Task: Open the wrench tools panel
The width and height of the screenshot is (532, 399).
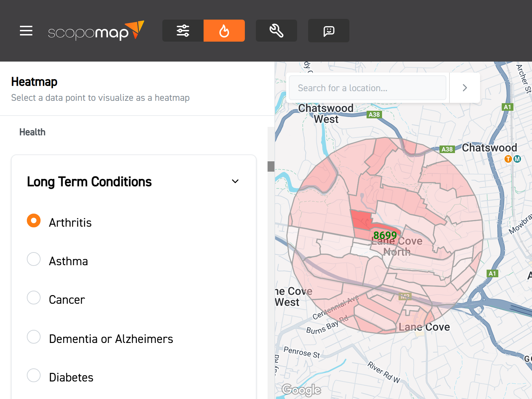Action: (276, 31)
